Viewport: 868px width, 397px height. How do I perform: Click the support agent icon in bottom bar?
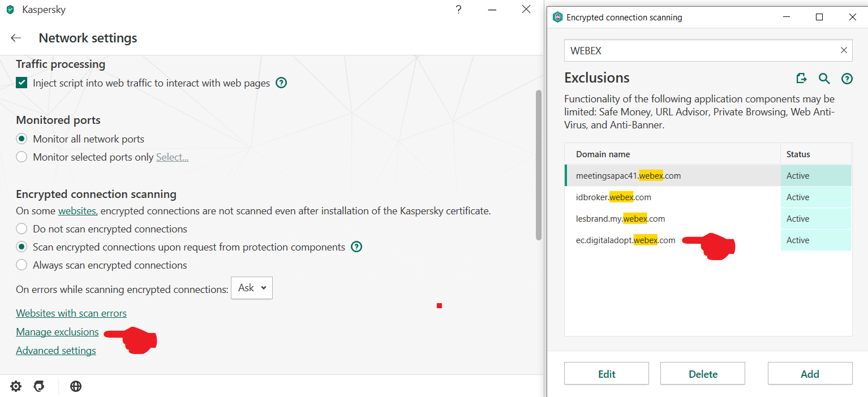pos(39,386)
